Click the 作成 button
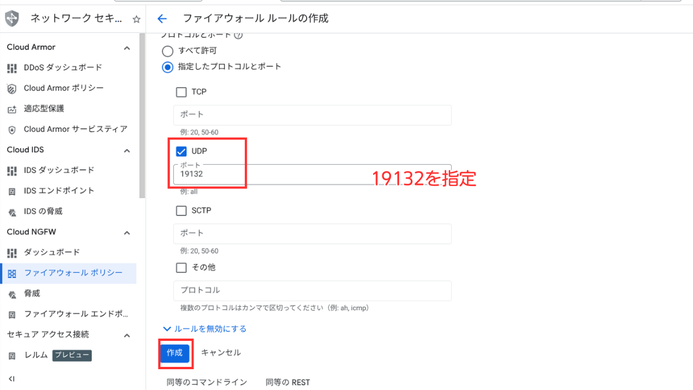This screenshot has height=390, width=693. (x=175, y=353)
